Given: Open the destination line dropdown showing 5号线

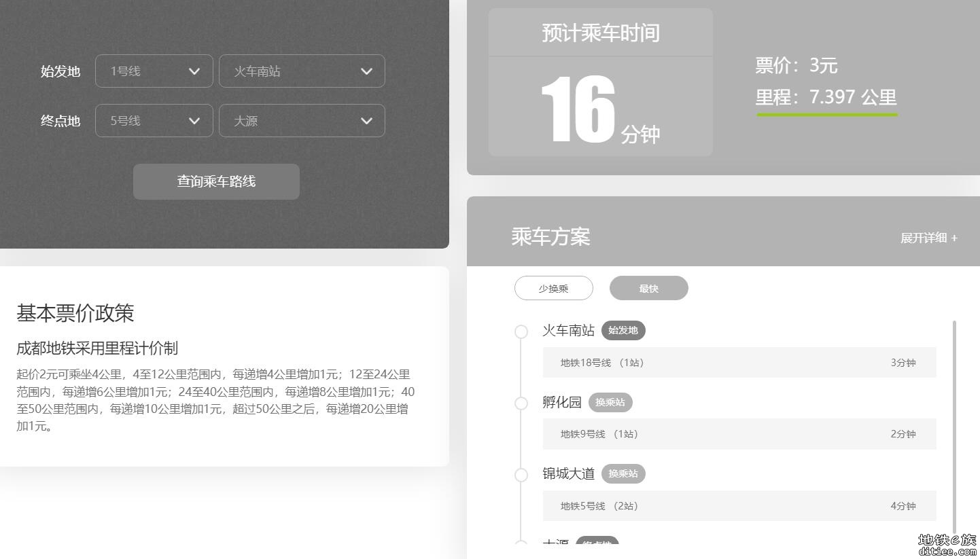Looking at the screenshot, I should (154, 121).
